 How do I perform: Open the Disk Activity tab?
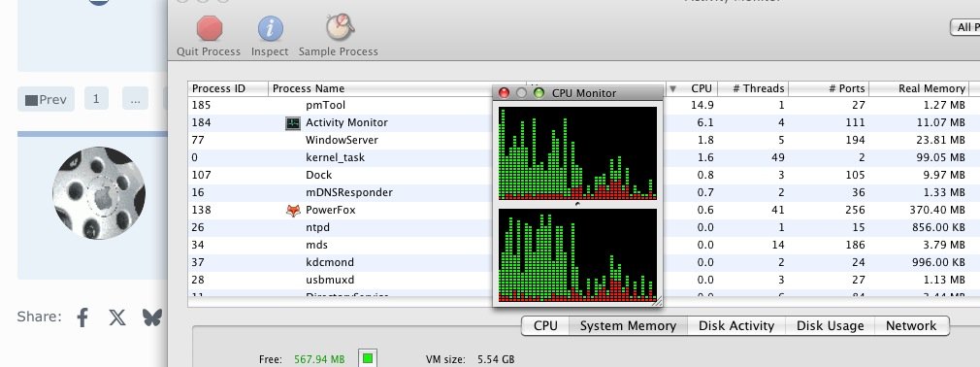(x=736, y=325)
